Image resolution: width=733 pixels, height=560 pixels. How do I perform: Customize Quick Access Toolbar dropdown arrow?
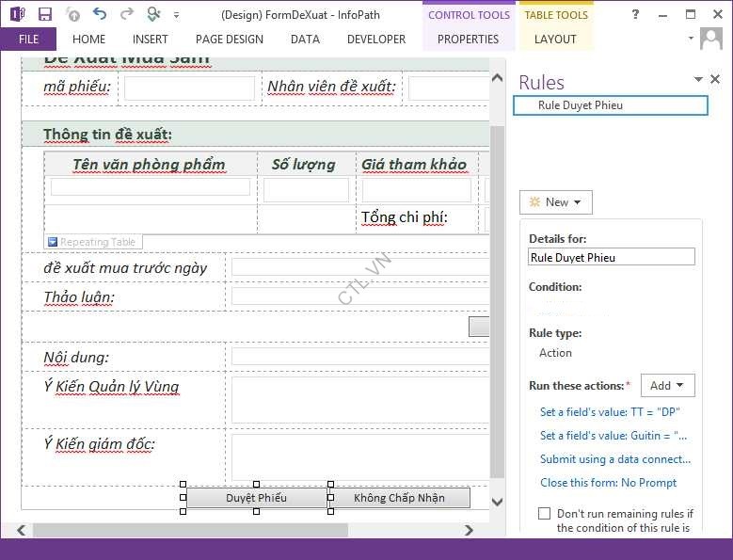[177, 14]
